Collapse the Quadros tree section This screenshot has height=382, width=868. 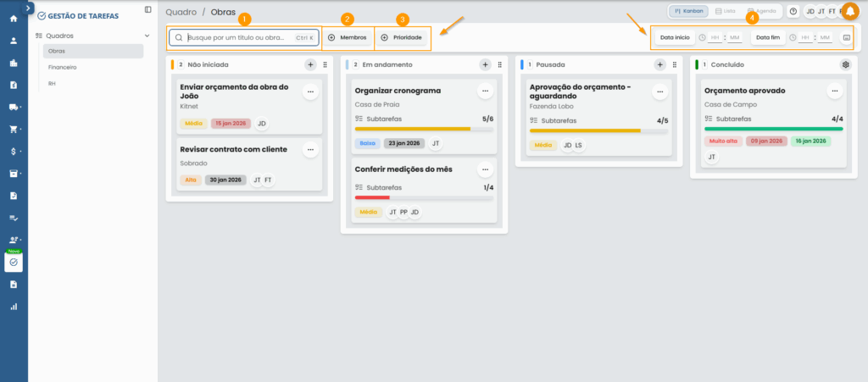coord(147,36)
